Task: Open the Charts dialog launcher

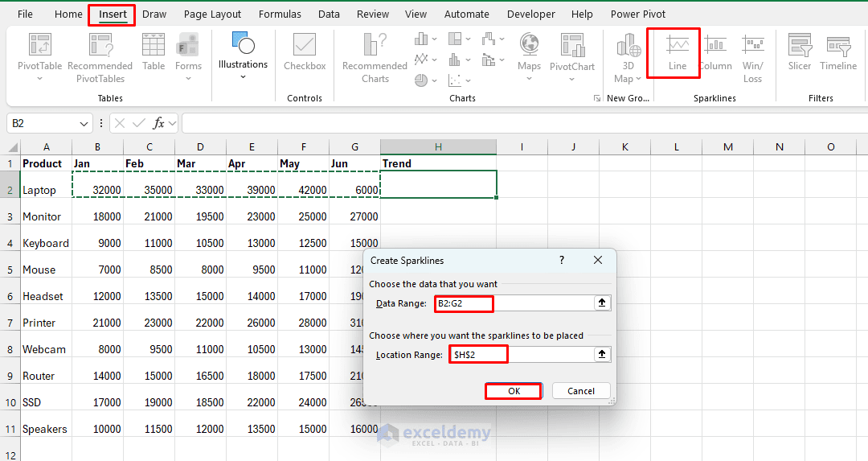Action: coord(596,98)
